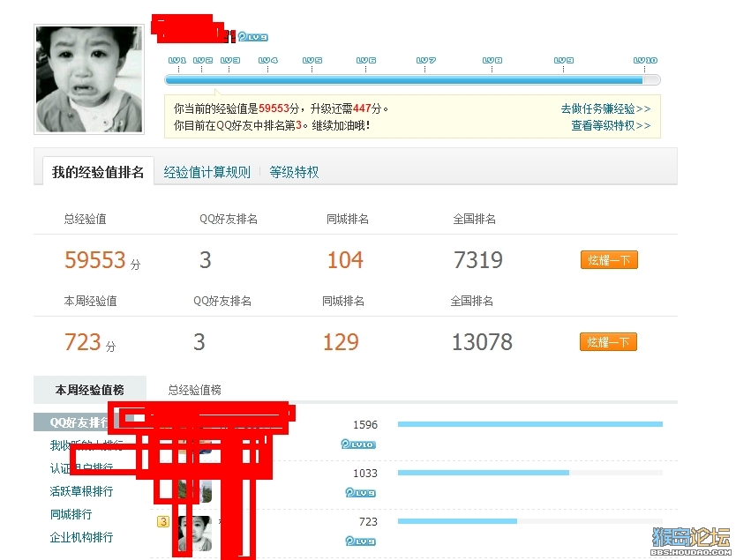Image resolution: width=736 pixels, height=560 pixels.
Task: Click the LV9 badge under score 1033
Action: 360,492
